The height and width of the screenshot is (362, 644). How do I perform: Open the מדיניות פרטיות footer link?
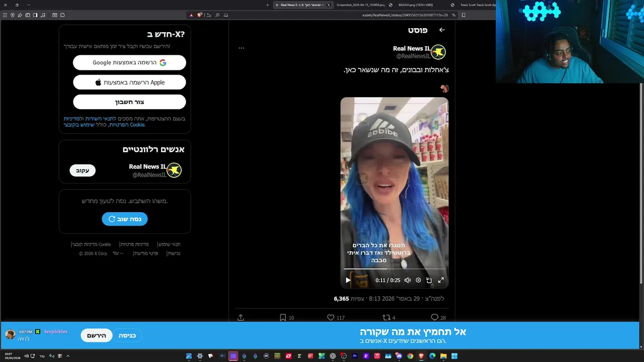pyautogui.click(x=134, y=244)
